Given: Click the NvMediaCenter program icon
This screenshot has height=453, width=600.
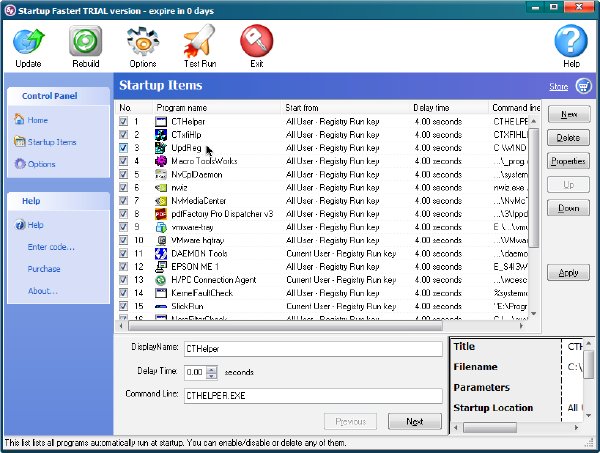Looking at the screenshot, I should coord(161,201).
